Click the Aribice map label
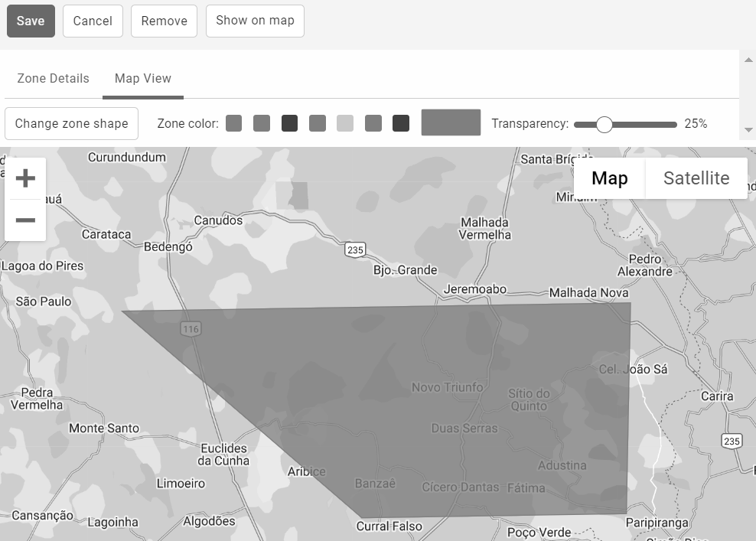This screenshot has height=541, width=756. pos(307,471)
